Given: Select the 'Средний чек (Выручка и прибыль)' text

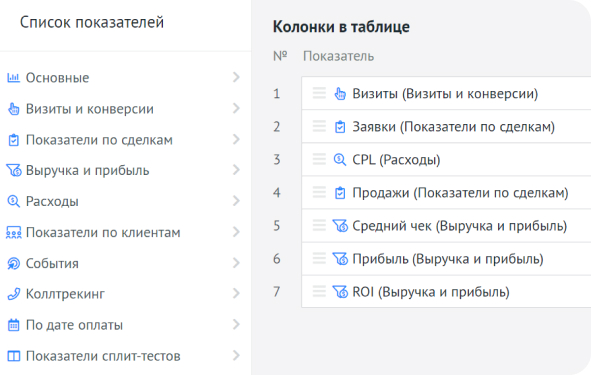Looking at the screenshot, I should coord(460,226).
